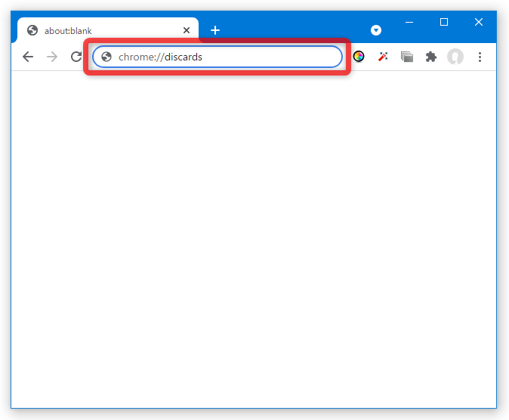Click the globe site info icon in address bar
Screen dimensions: 509x420
(106, 57)
